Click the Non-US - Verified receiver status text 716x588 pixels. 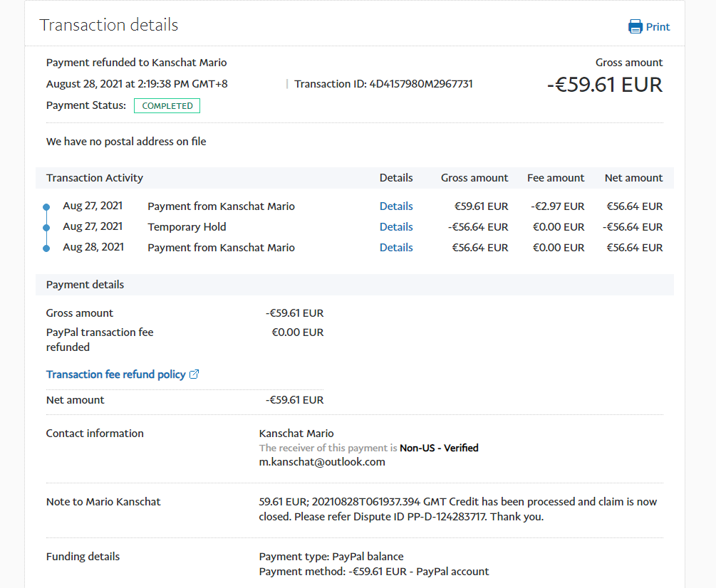click(439, 448)
